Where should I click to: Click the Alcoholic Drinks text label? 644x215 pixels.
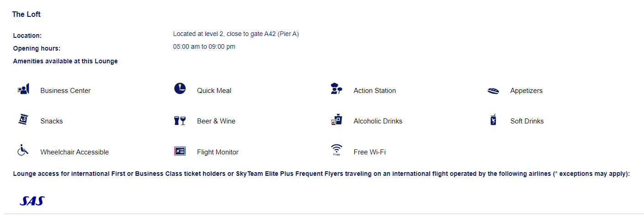point(378,121)
